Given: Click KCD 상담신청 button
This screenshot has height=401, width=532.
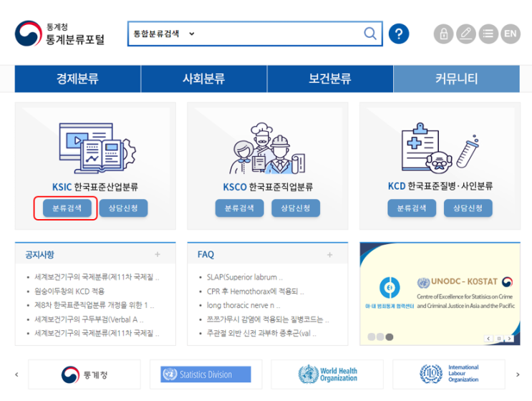Looking at the screenshot, I should click(x=468, y=208).
